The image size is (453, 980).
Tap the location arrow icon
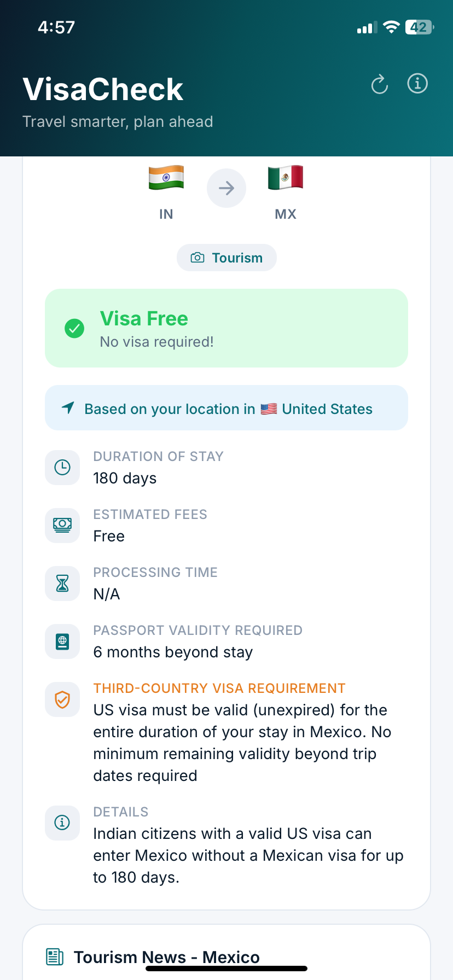click(68, 407)
